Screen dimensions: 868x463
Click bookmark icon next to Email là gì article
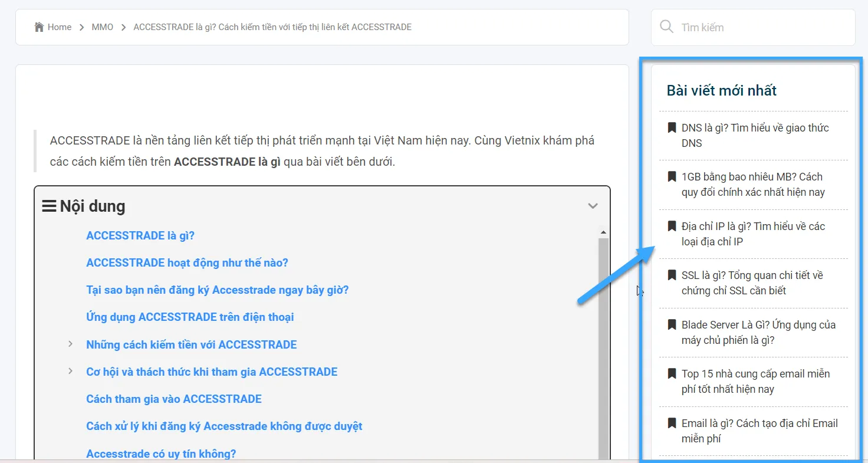click(x=672, y=423)
